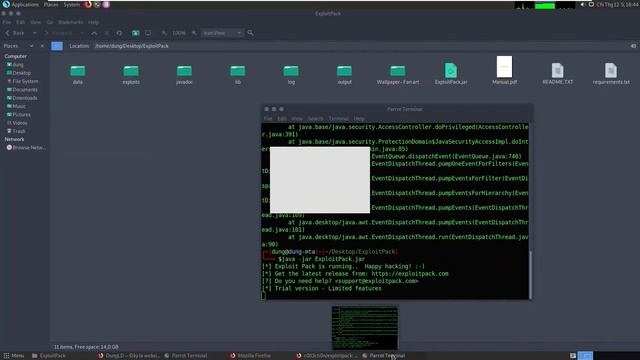Click the terminal window preview thumbnail
Image resolution: width=640 pixels, height=360 pixels.
pyautogui.click(x=365, y=328)
